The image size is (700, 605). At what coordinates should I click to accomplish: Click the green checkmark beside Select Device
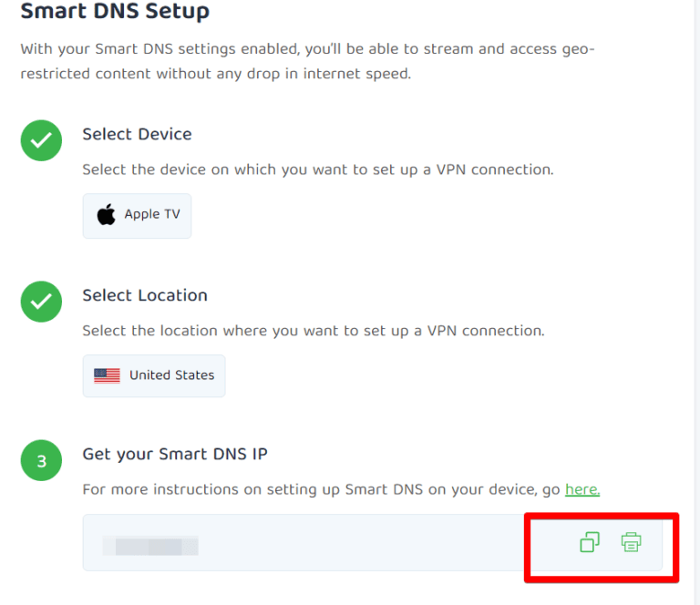(x=41, y=140)
